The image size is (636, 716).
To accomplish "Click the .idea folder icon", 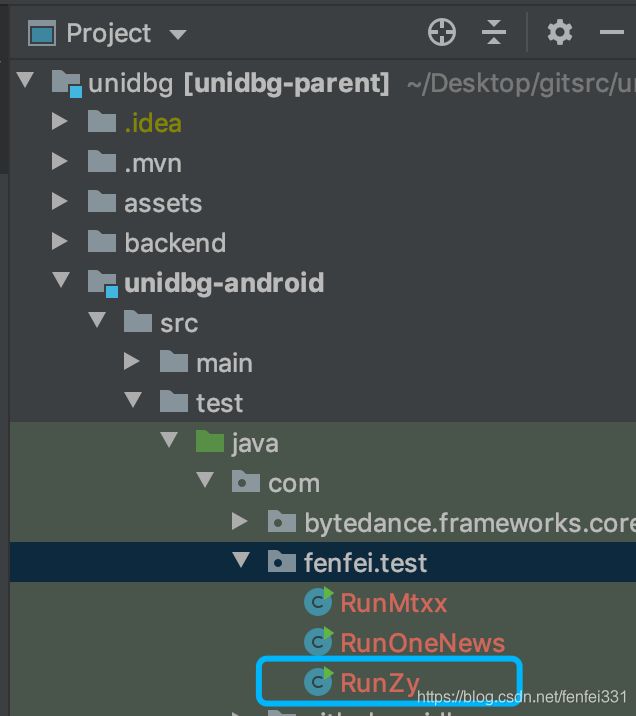I will [x=101, y=121].
